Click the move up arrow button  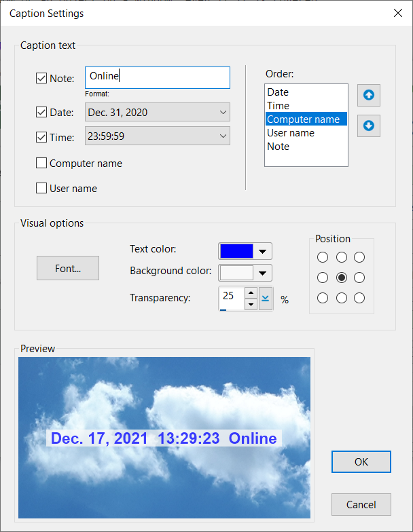(x=368, y=95)
